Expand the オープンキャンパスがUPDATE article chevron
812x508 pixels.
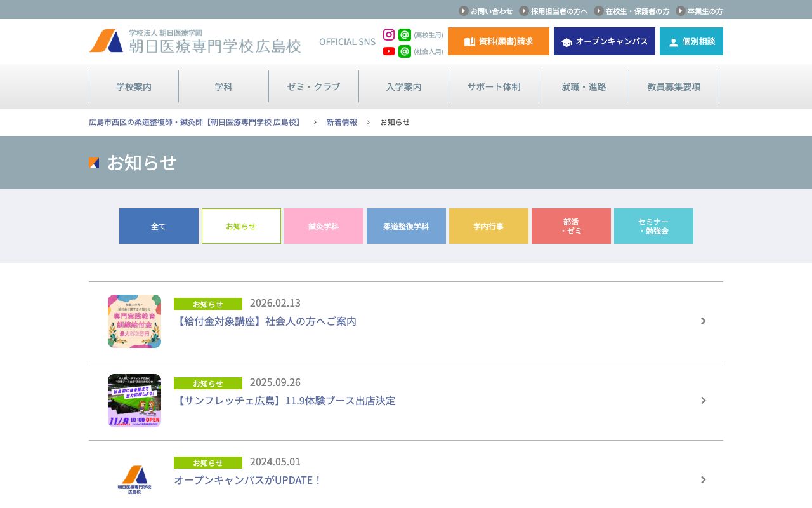pos(703,480)
